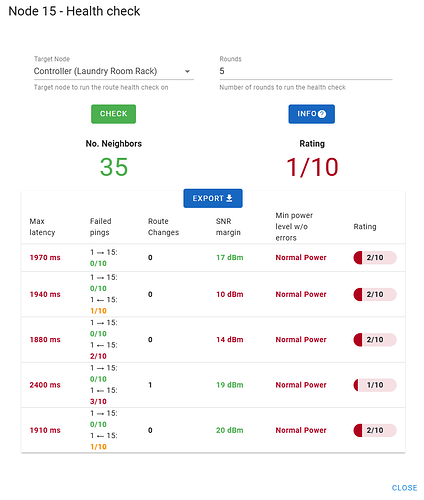Click the Rating column header
Image resolution: width=424 pixels, height=500 pixels.
pos(365,227)
